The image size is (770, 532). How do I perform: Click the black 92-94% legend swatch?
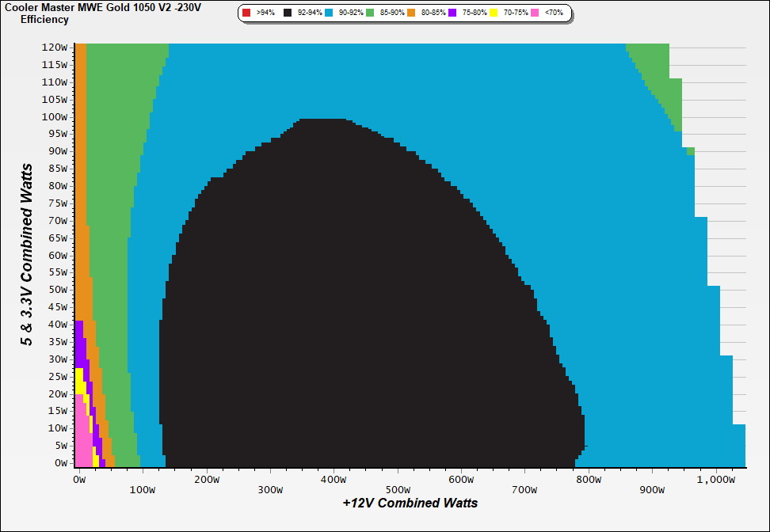click(288, 13)
